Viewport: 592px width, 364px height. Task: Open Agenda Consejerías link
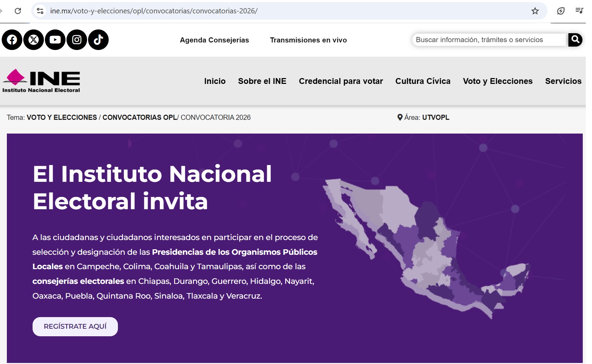[214, 40]
